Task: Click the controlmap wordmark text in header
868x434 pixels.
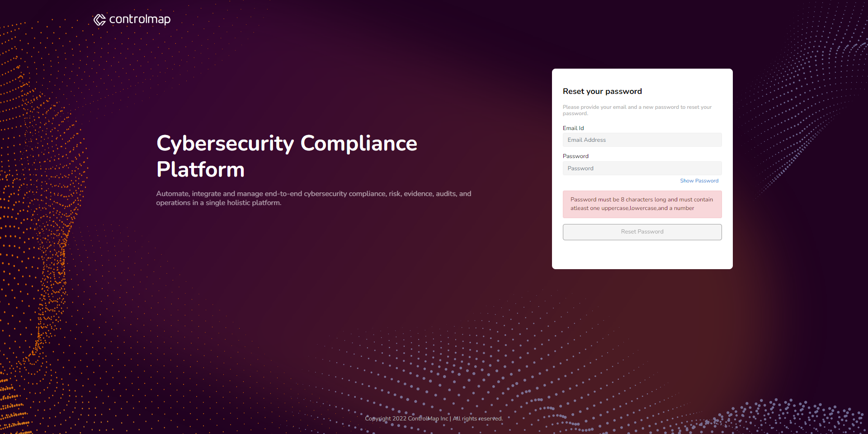Action: click(x=140, y=19)
